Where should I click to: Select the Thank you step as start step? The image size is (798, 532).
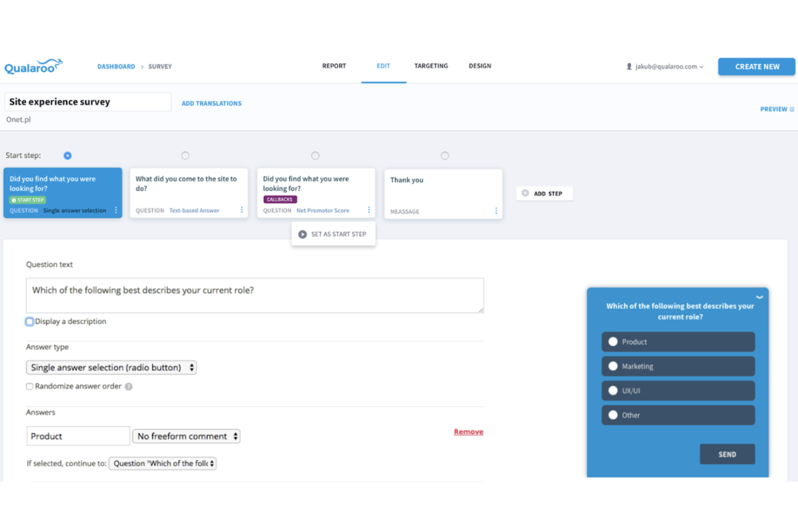[x=445, y=155]
